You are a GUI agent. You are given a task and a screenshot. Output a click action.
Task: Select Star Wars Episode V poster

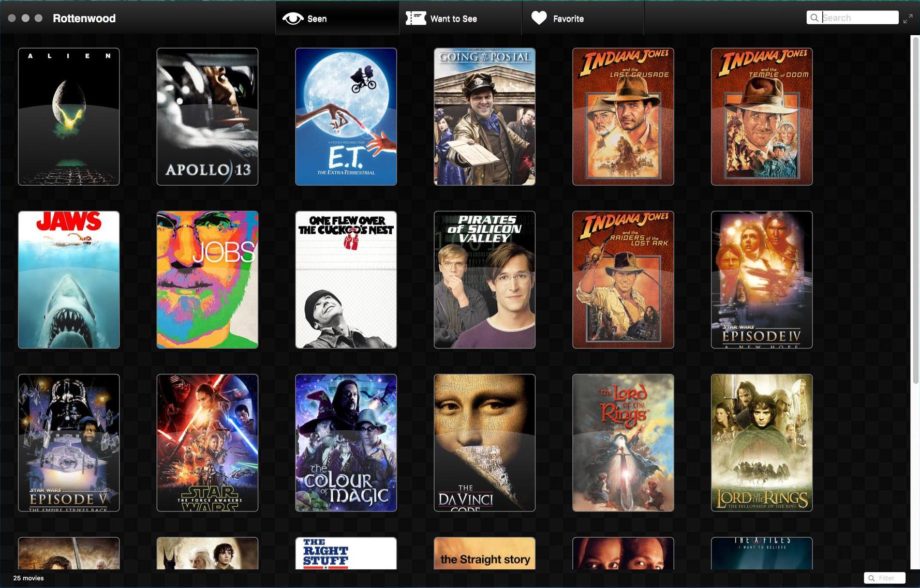click(x=69, y=443)
